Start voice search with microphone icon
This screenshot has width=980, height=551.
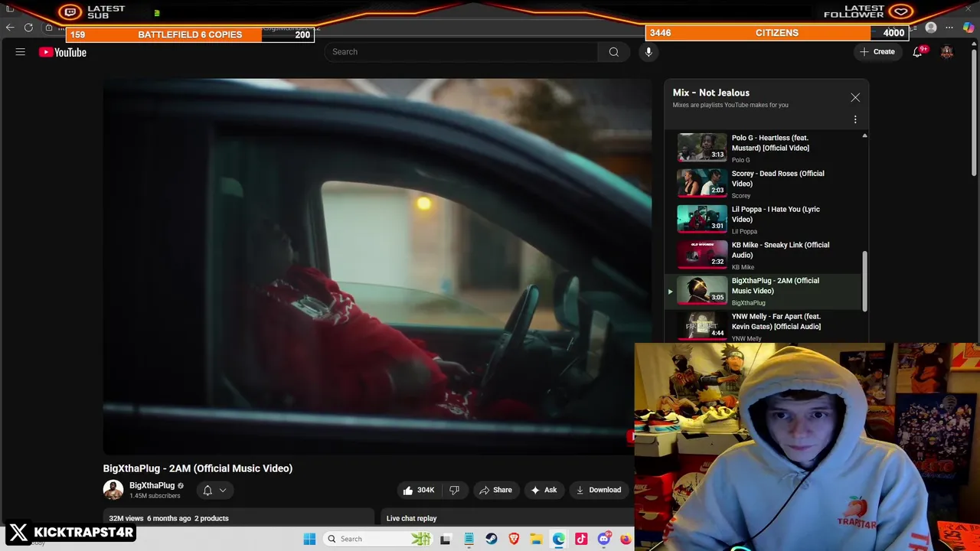648,52
